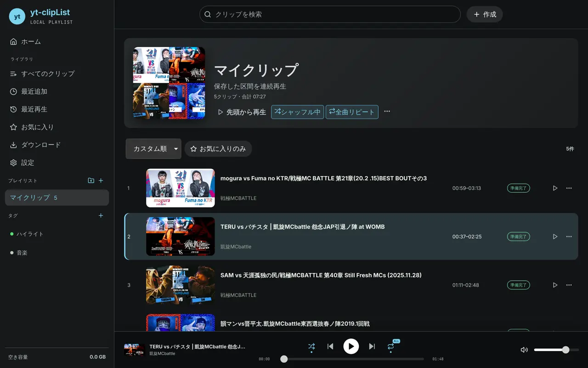Image resolution: width=588 pixels, height=368 pixels.
Task: Start playback with 先頭から再生
Action: coord(242,112)
